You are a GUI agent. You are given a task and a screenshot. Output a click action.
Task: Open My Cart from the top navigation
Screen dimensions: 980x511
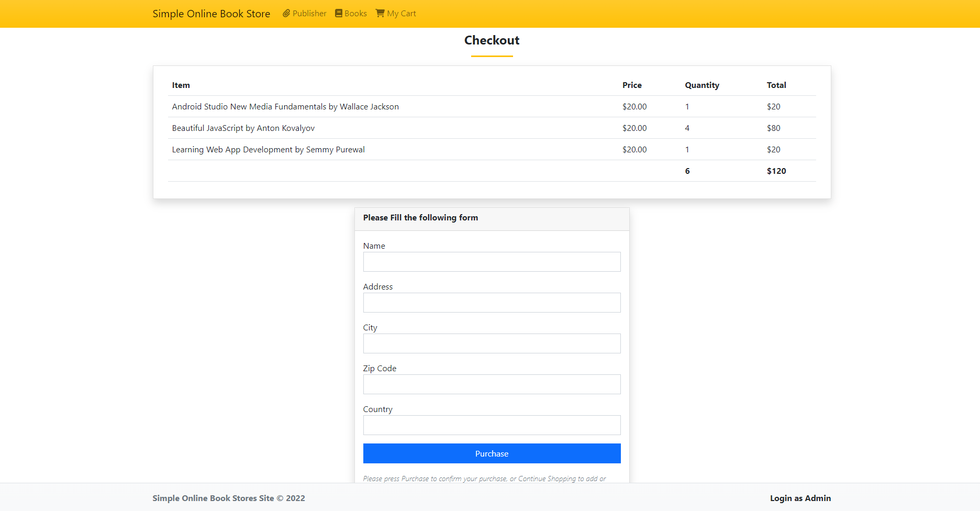[400, 13]
